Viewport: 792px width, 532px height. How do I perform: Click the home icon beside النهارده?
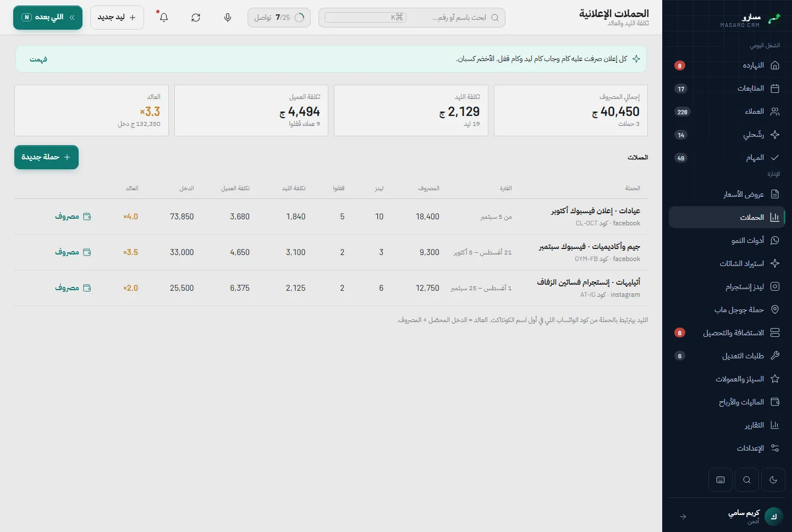775,65
